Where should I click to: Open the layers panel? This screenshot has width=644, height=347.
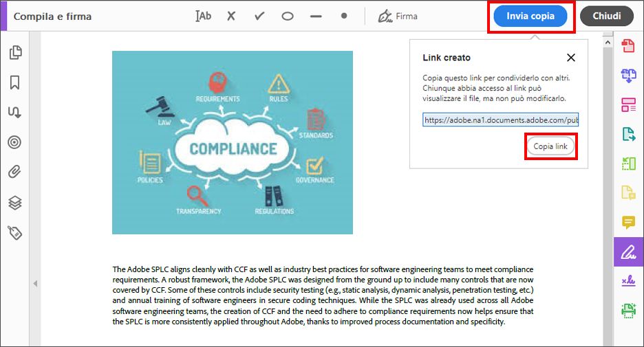(x=14, y=203)
